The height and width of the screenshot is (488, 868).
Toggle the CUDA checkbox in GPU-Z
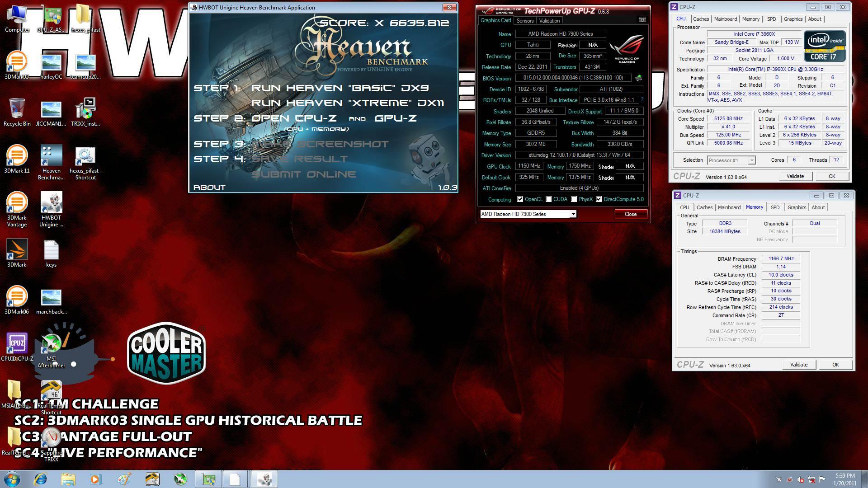(548, 199)
